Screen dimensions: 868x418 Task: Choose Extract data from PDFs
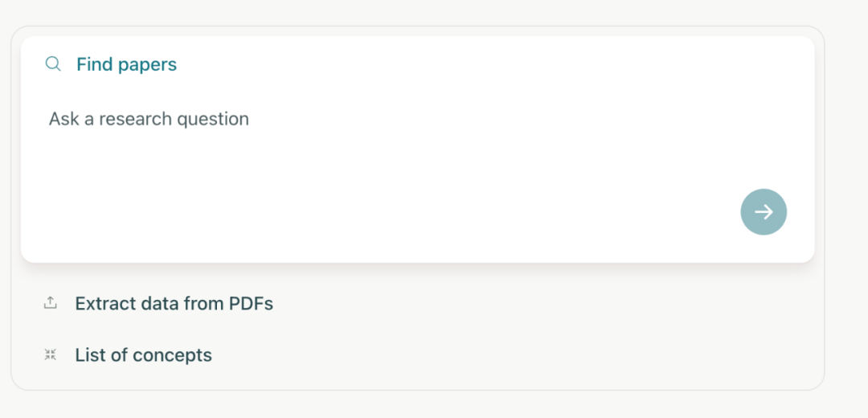pos(158,303)
